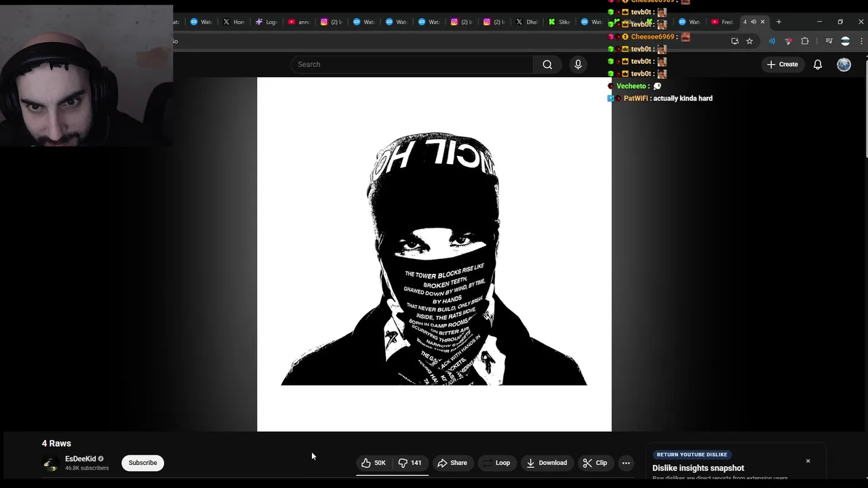Image resolution: width=868 pixels, height=488 pixels.
Task: Close the Dislike insights snapshot panel
Action: click(x=808, y=461)
